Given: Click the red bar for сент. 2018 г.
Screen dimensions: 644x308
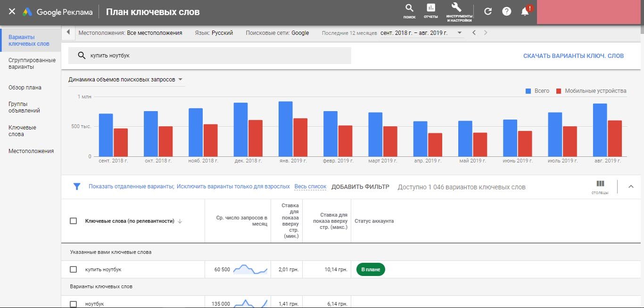Looking at the screenshot, I should point(121,142).
